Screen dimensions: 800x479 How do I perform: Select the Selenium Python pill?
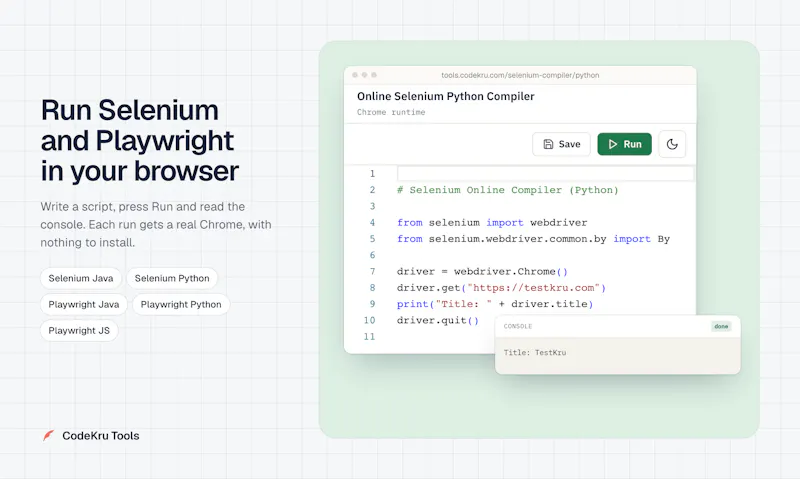[x=172, y=278]
